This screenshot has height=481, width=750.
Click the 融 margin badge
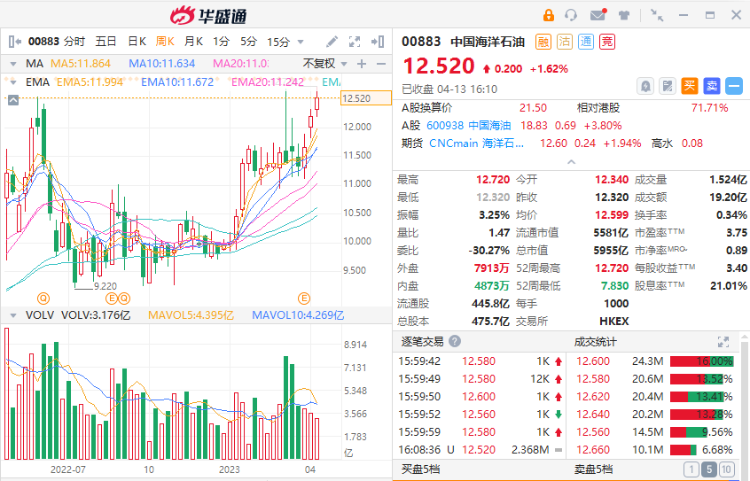[x=543, y=42]
